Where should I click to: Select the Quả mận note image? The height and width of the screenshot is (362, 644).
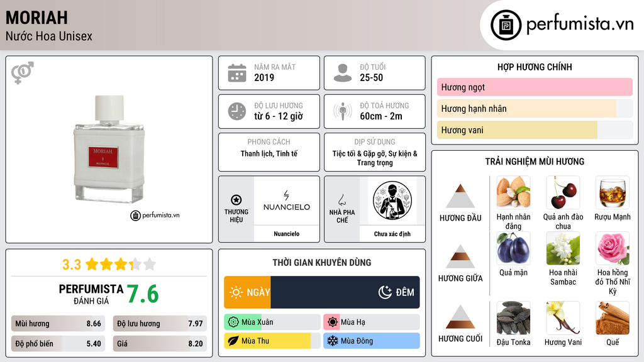pos(513,248)
